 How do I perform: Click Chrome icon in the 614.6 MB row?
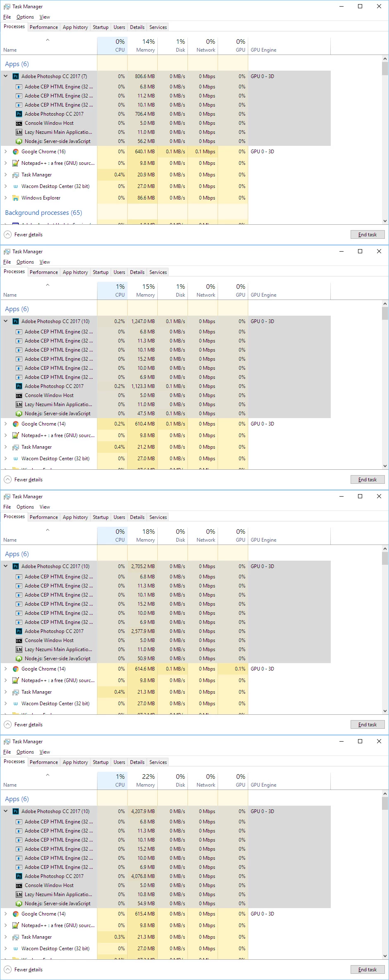pos(16,669)
